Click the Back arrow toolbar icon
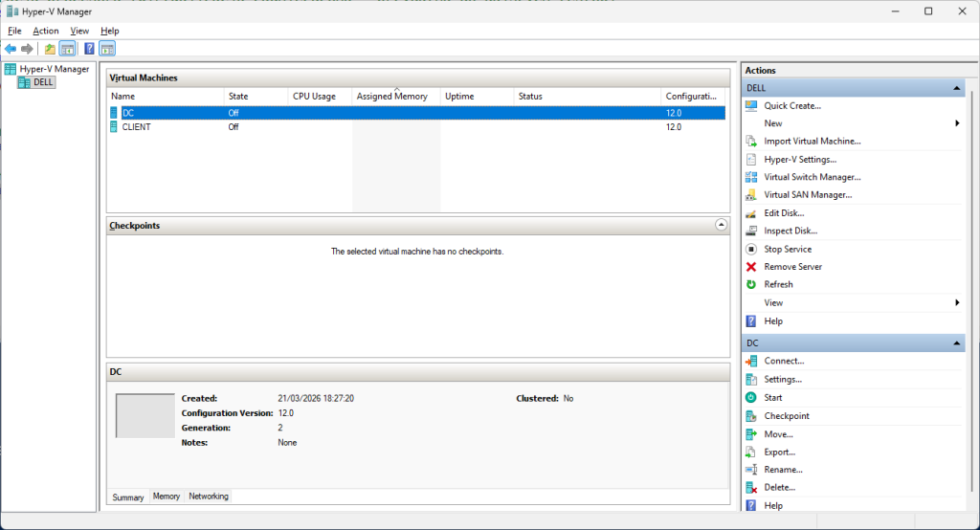This screenshot has height=530, width=980. point(11,49)
